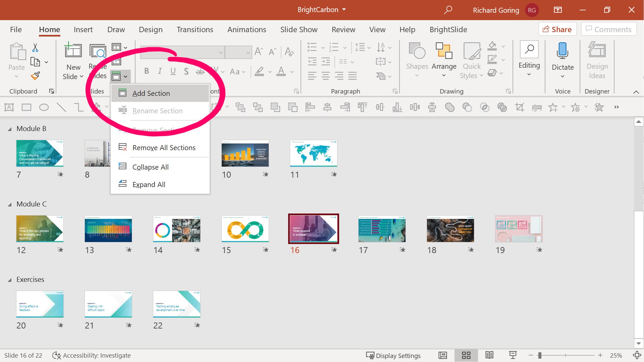The height and width of the screenshot is (362, 644).
Task: Select Rename Section from context menu
Action: click(x=158, y=111)
